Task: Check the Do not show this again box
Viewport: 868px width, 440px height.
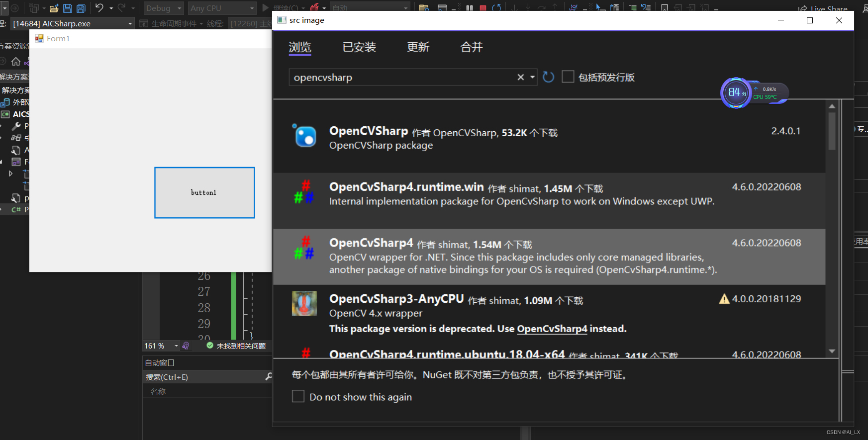Action: click(298, 396)
